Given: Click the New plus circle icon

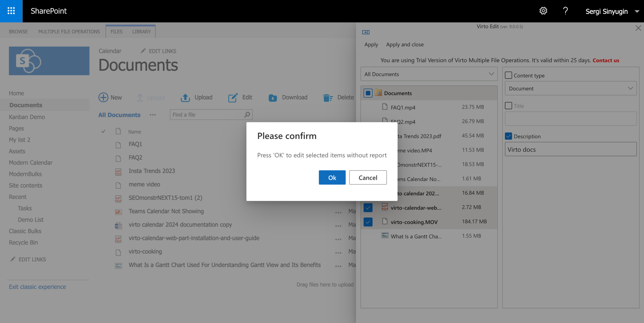Looking at the screenshot, I should (x=103, y=97).
